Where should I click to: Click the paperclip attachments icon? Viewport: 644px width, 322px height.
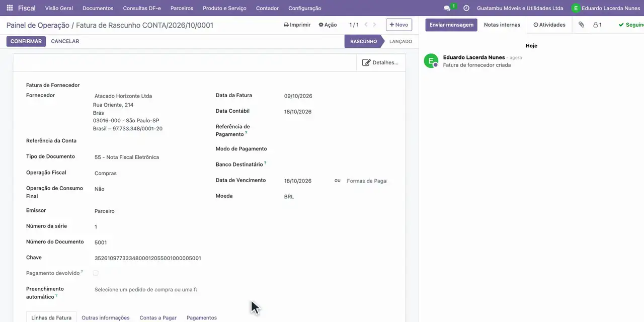581,25
